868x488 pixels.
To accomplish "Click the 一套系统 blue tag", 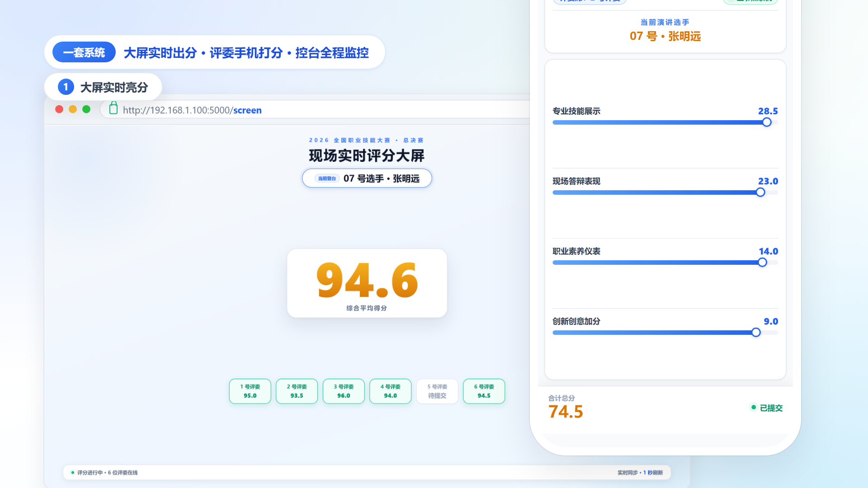I will coord(84,52).
